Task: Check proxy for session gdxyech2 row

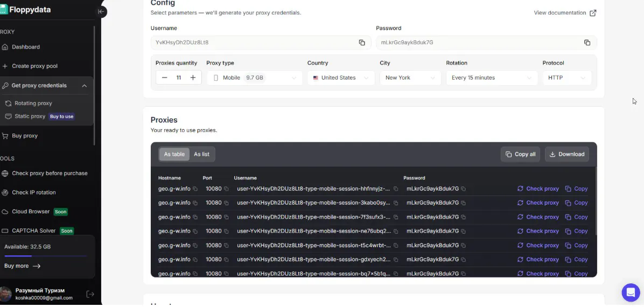Action: pos(538,259)
